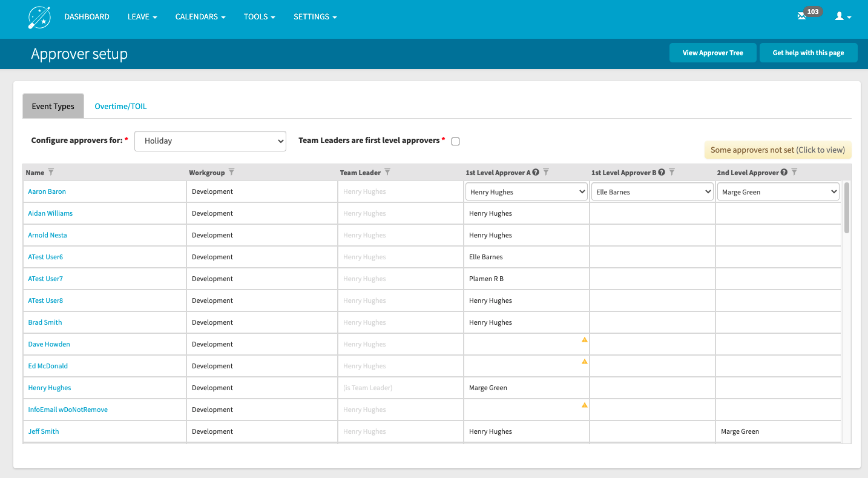Switch to the Overtime/TOIL tab
This screenshot has height=478, width=868.
[x=120, y=105]
